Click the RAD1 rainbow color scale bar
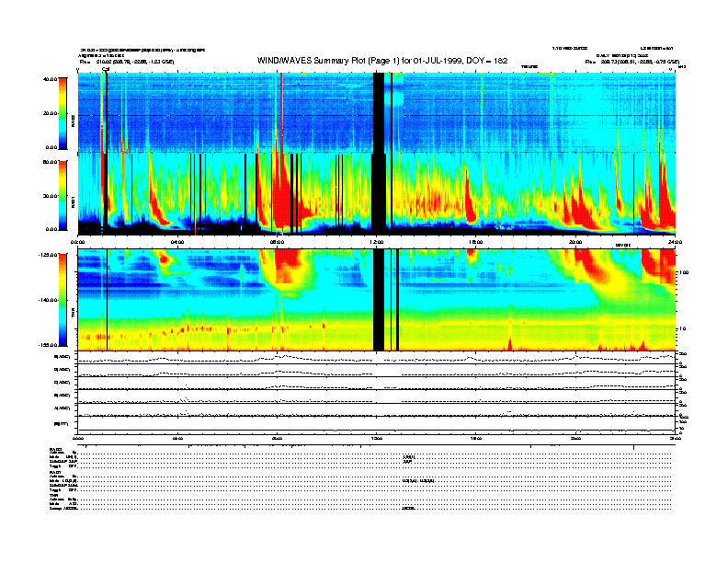Image resolution: width=728 pixels, height=563 pixels. click(63, 195)
